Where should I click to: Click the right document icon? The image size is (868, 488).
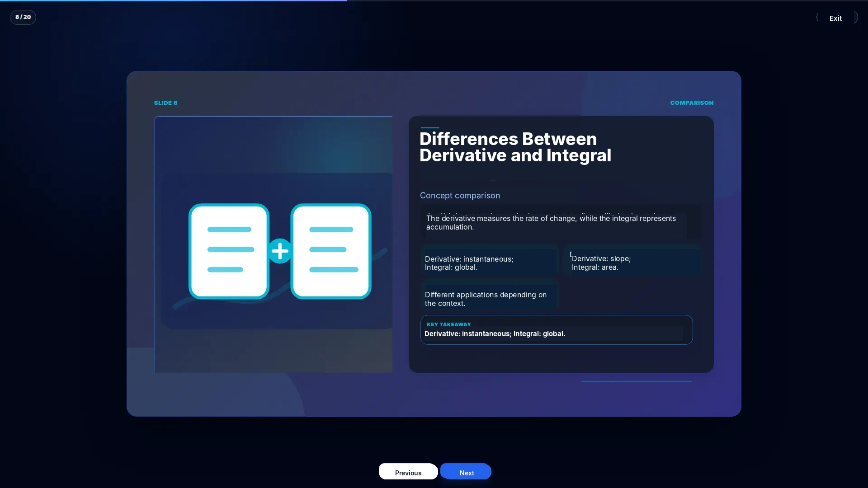click(331, 251)
